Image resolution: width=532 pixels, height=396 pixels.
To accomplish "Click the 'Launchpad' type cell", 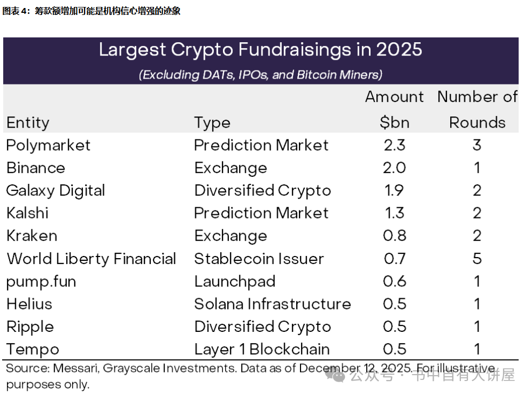I will pyautogui.click(x=235, y=281).
